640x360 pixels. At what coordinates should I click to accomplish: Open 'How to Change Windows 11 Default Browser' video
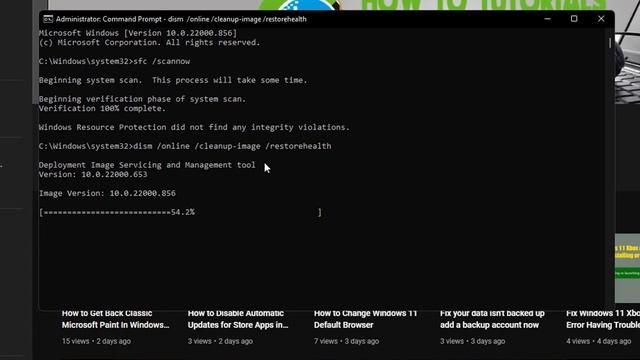[365, 319]
